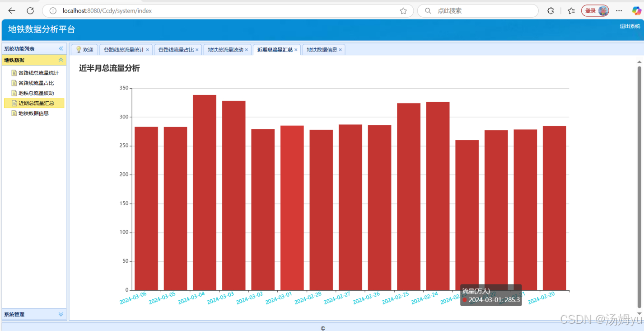Open browser settings ellipsis menu

click(619, 11)
